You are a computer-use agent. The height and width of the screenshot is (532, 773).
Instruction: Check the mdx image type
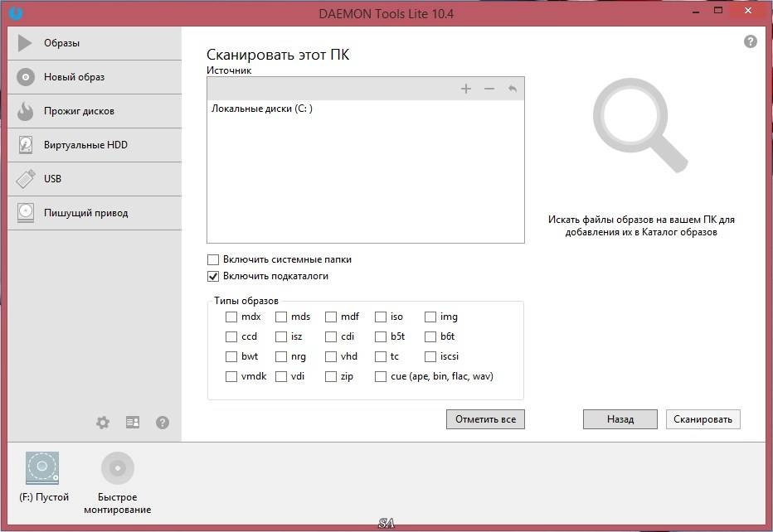click(231, 317)
